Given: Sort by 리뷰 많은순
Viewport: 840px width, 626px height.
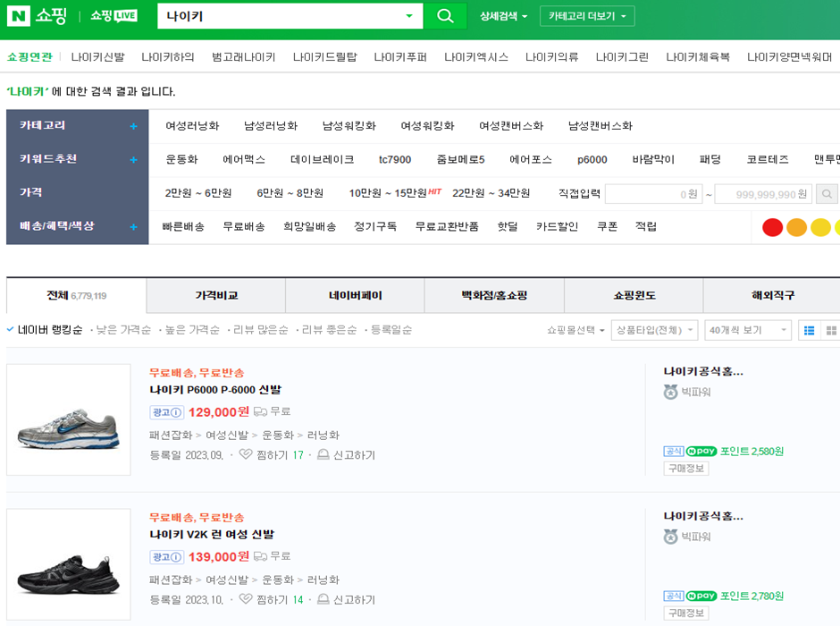Looking at the screenshot, I should click(260, 330).
